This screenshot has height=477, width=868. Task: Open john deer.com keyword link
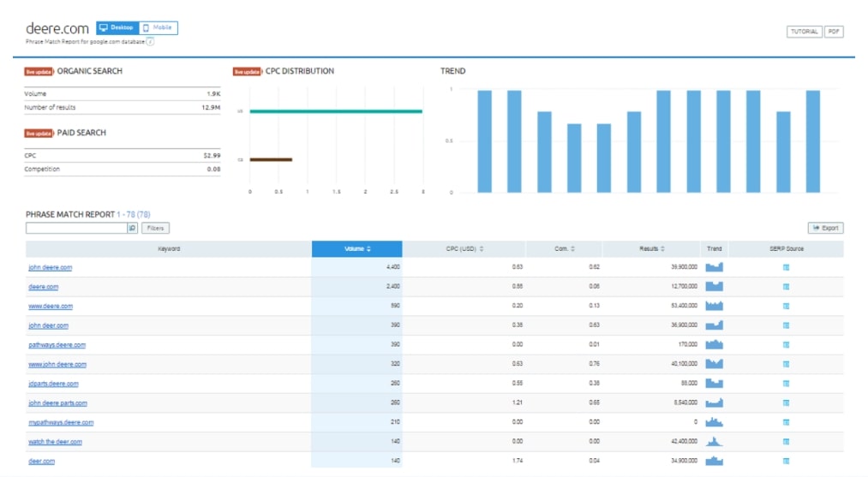(x=48, y=325)
